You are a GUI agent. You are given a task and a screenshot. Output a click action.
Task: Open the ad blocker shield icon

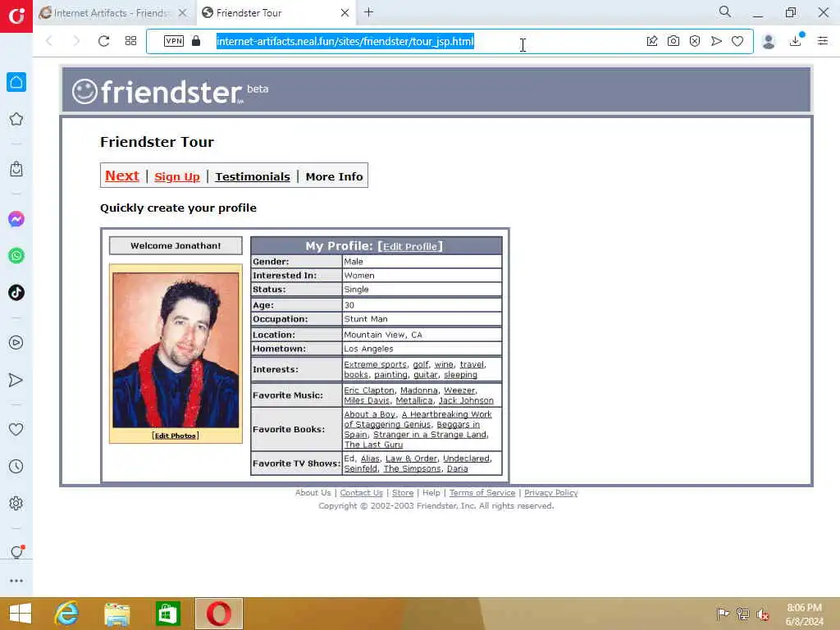pos(695,41)
